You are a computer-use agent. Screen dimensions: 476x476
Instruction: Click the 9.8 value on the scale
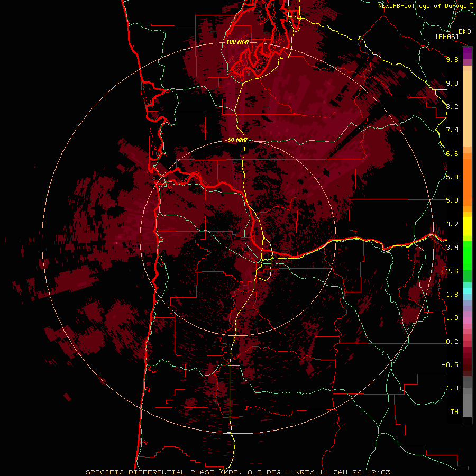pyautogui.click(x=452, y=59)
